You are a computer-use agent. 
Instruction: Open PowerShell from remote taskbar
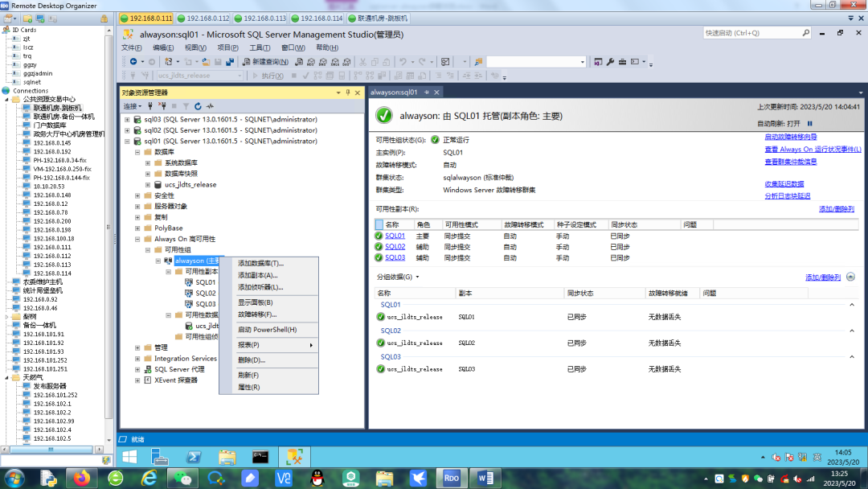(x=194, y=457)
